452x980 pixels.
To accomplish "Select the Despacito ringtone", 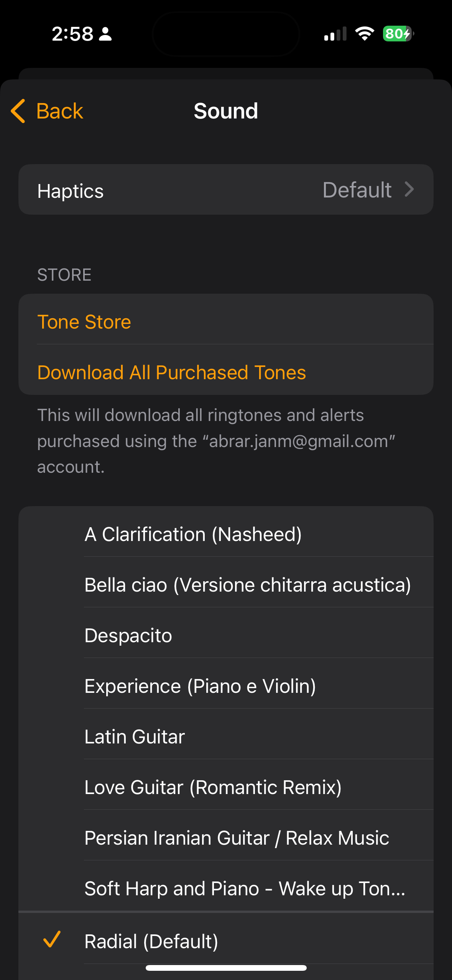I will 226,635.
